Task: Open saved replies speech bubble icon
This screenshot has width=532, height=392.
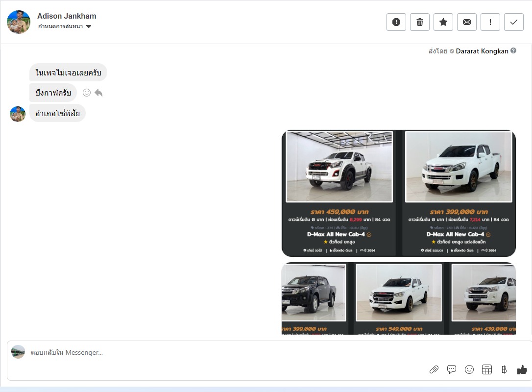Action: tap(452, 369)
